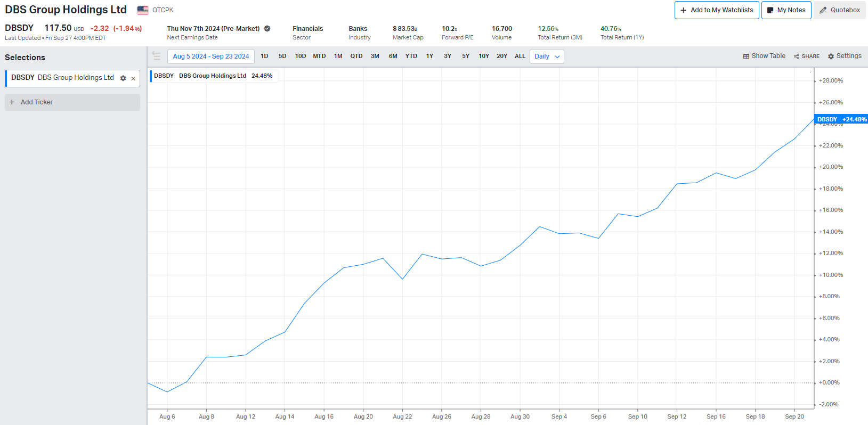Click the +28.00% y-axis label
The image size is (868, 425).
pyautogui.click(x=831, y=81)
